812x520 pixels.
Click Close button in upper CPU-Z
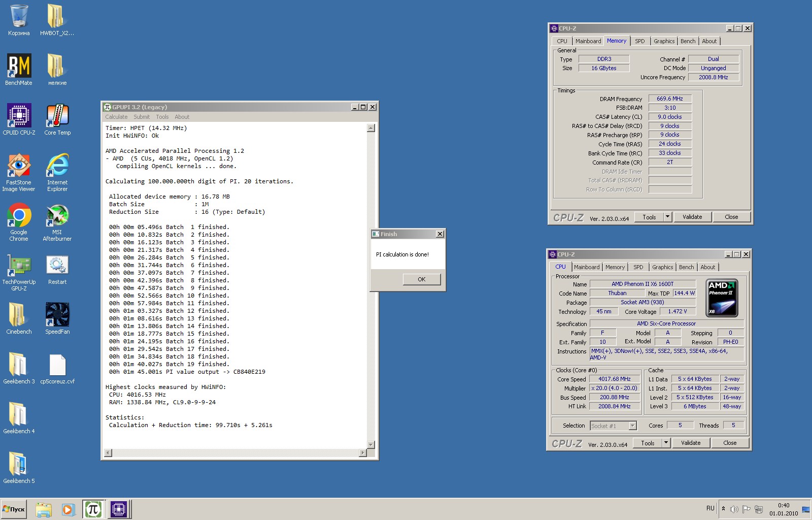pyautogui.click(x=731, y=217)
